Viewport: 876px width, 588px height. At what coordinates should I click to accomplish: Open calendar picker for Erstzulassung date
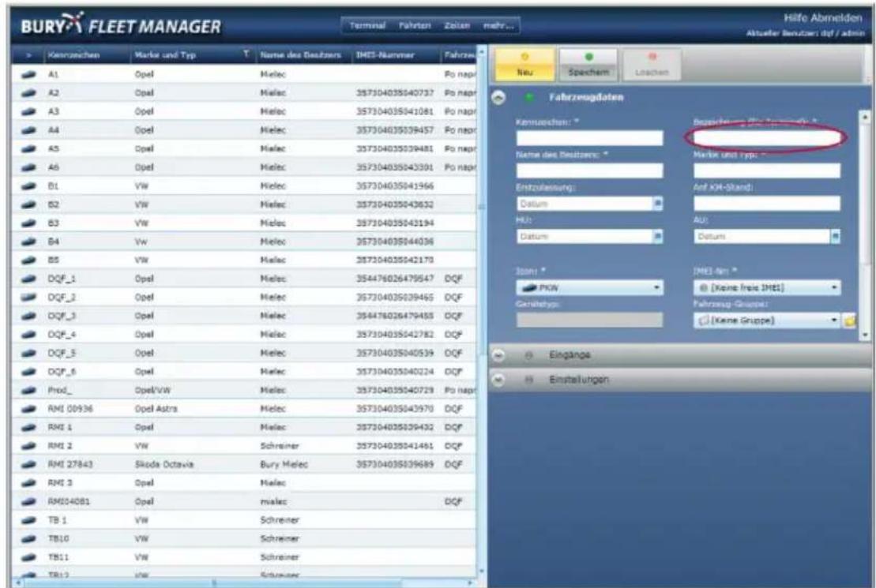[657, 204]
